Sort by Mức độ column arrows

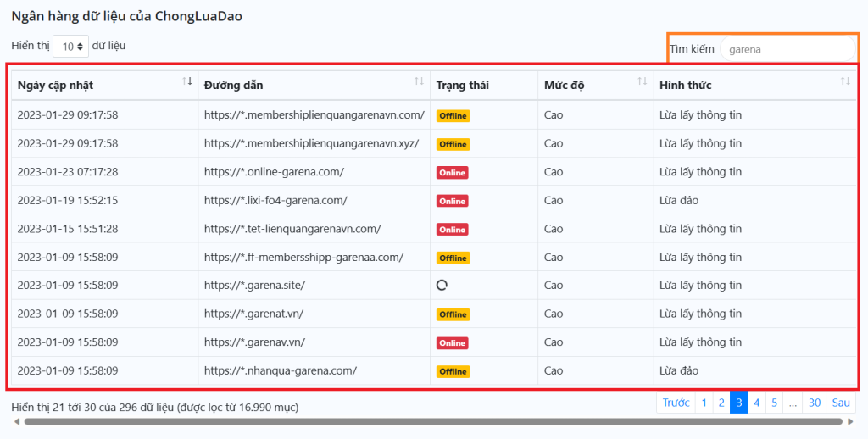click(643, 81)
